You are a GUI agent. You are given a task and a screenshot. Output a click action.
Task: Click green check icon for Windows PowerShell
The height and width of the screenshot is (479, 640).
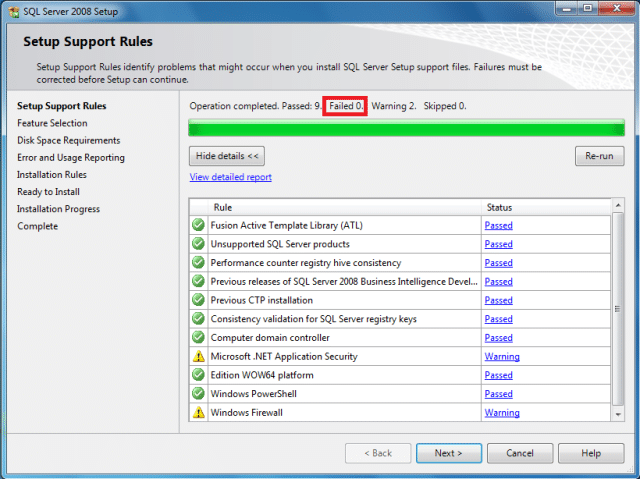tap(198, 394)
